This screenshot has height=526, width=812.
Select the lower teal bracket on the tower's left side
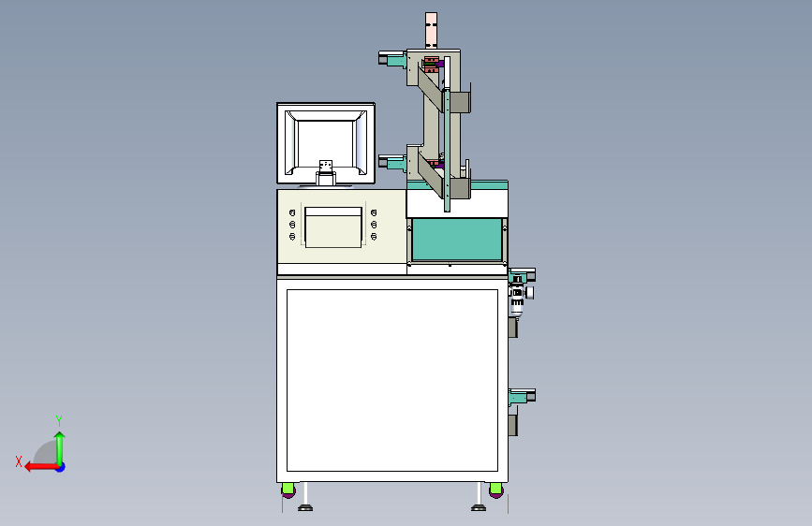[392, 163]
